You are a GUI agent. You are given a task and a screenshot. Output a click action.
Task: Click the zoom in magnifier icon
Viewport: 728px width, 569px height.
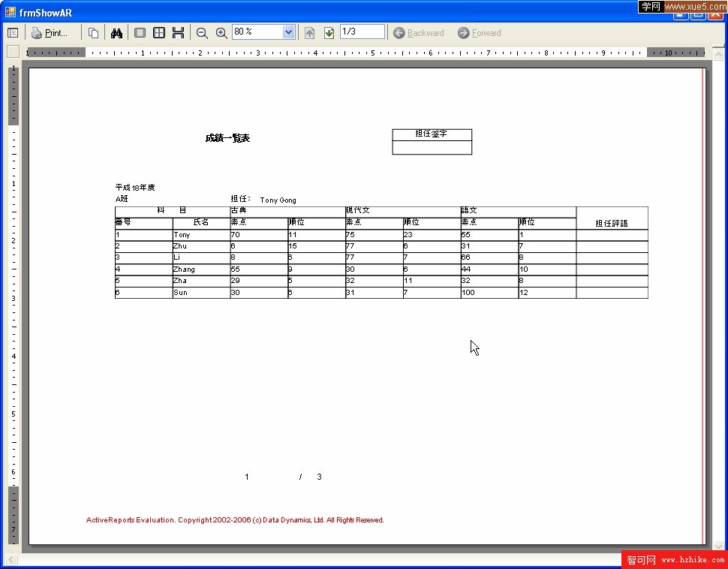pos(221,33)
